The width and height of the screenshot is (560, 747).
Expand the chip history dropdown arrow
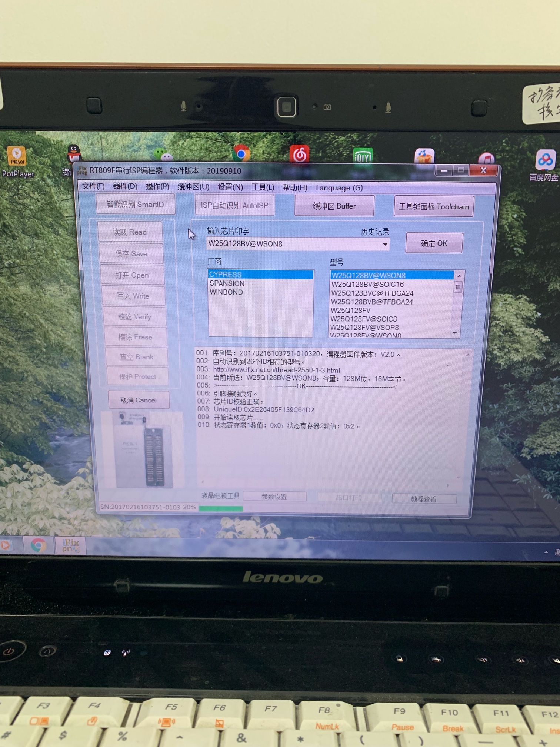[x=385, y=245]
